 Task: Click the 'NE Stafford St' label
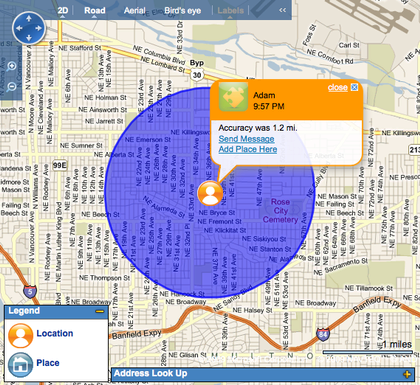pos(80,48)
